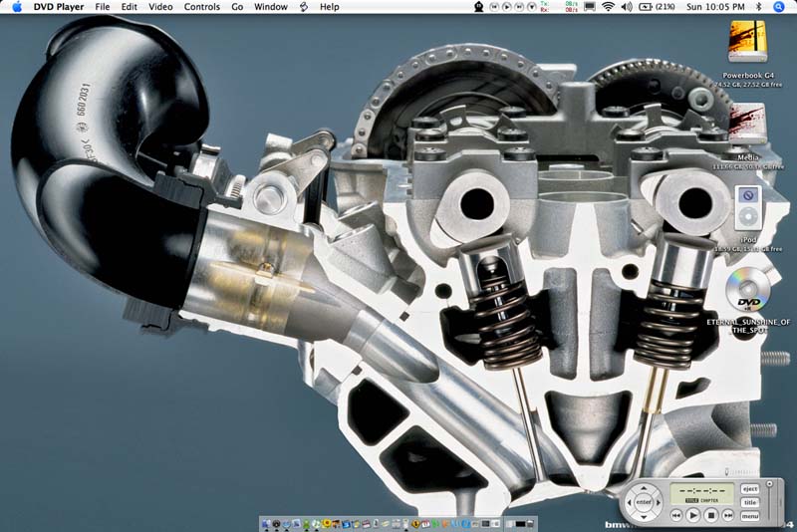Click menu bar iTunes next track control

[x=519, y=7]
